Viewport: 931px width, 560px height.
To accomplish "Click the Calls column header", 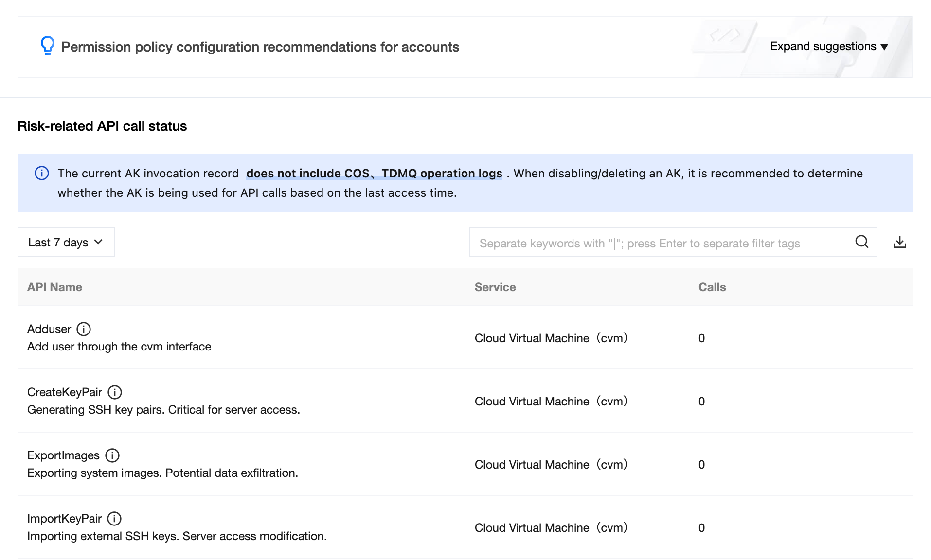I will [712, 287].
